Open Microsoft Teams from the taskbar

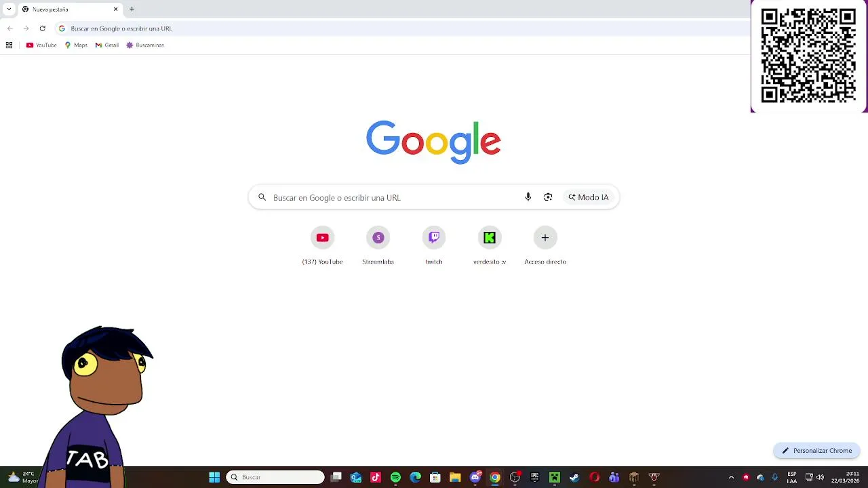(614, 477)
